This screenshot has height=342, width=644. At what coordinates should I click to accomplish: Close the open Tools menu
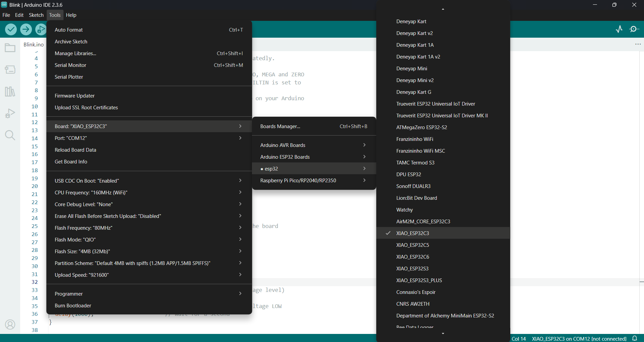pos(55,15)
